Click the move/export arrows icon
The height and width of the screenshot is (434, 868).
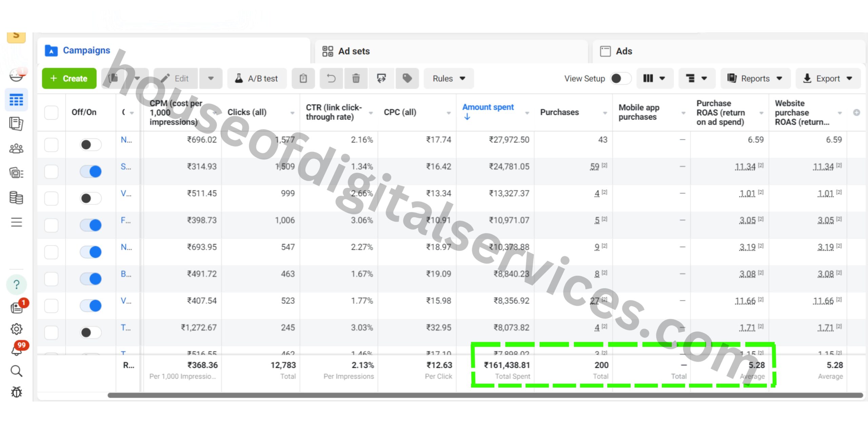pyautogui.click(x=381, y=78)
